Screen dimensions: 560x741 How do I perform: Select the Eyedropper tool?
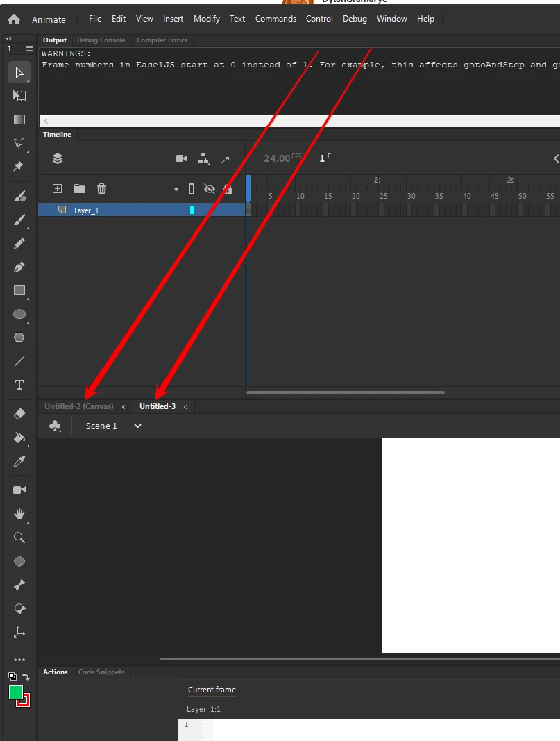[19, 461]
